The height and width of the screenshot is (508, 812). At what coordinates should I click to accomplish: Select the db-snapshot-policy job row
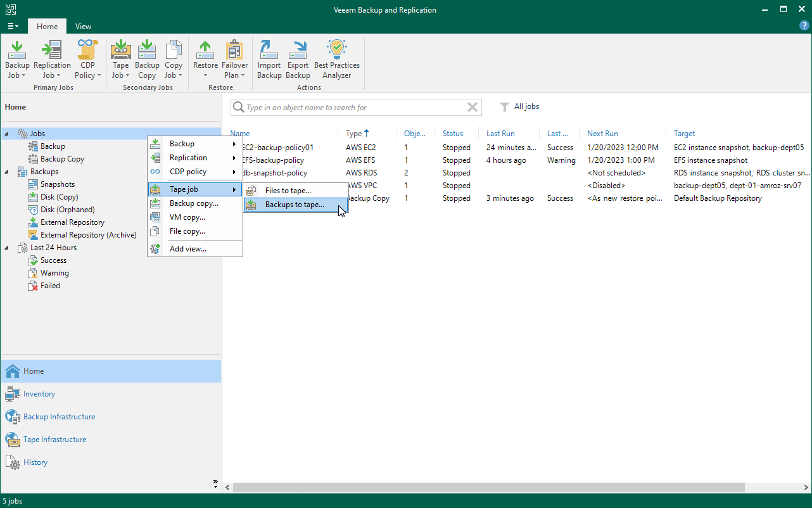point(517,173)
